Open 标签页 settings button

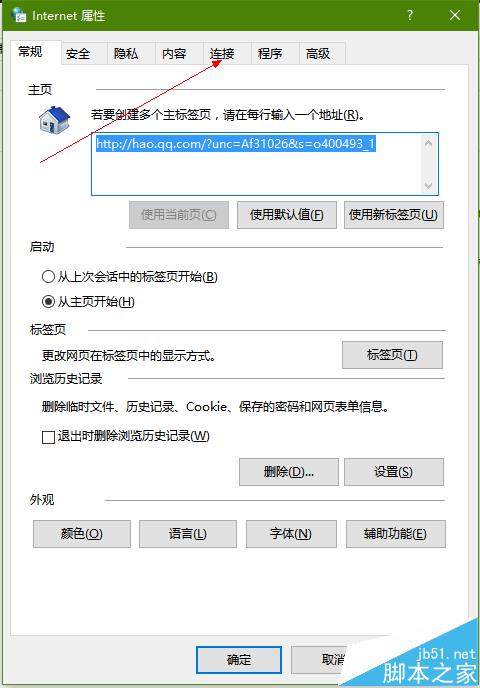(392, 355)
